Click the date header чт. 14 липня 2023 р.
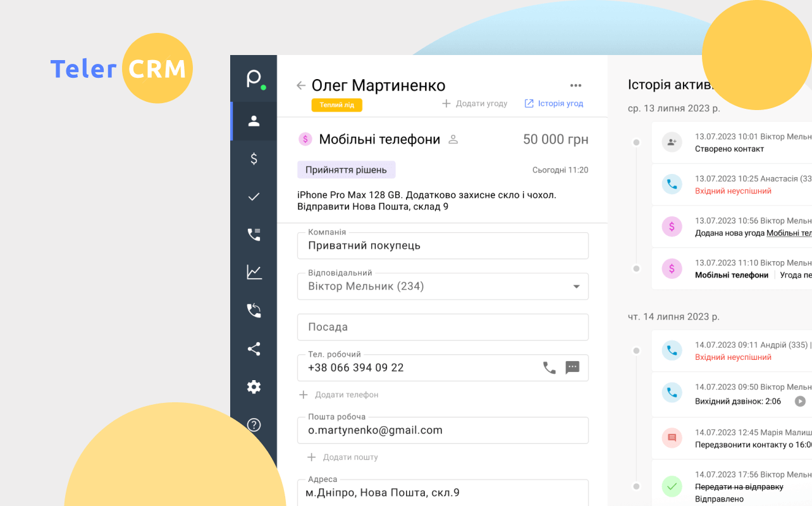This screenshot has width=812, height=506. click(x=674, y=316)
